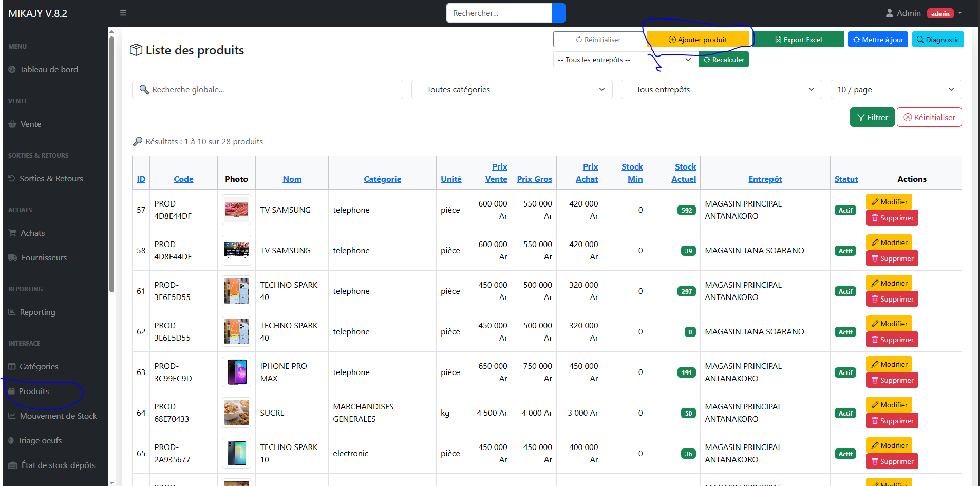980x486 pixels.
Task: Click Recalculer refresh button
Action: pos(723,60)
